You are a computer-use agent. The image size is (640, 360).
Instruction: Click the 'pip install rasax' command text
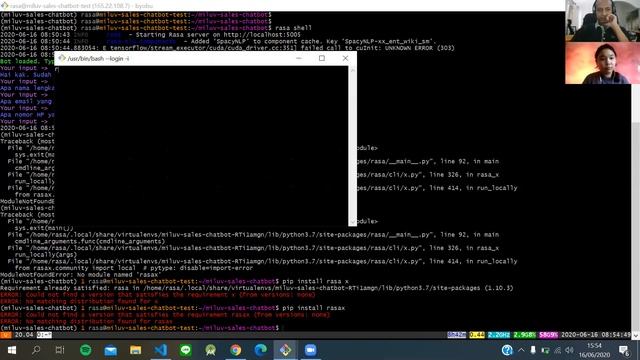(313, 308)
